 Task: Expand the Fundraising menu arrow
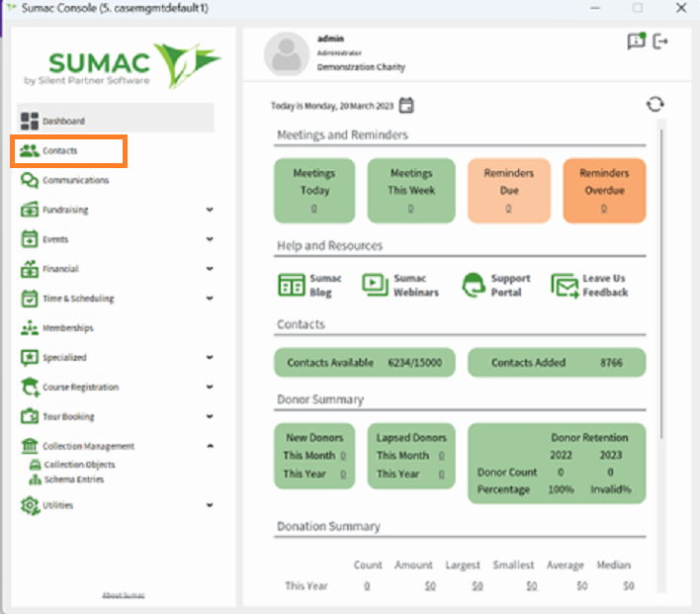coord(210,210)
